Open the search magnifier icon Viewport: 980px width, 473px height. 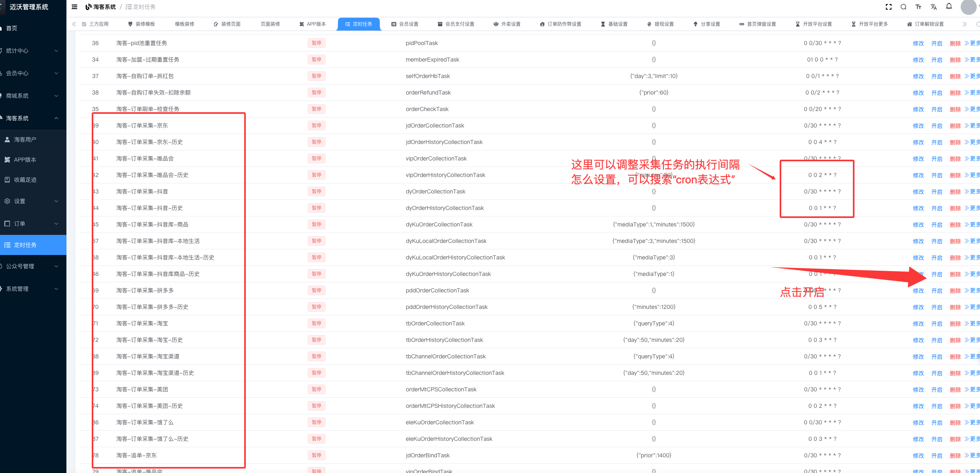(x=904, y=7)
